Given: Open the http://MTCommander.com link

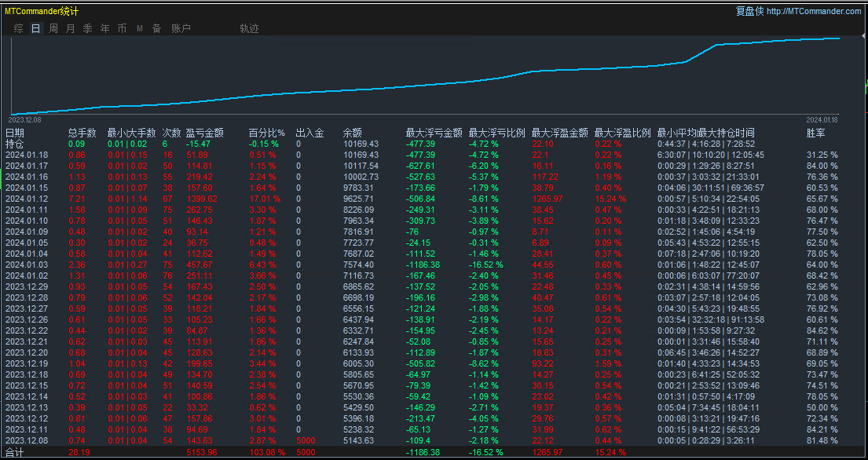Looking at the screenshot, I should click(814, 11).
